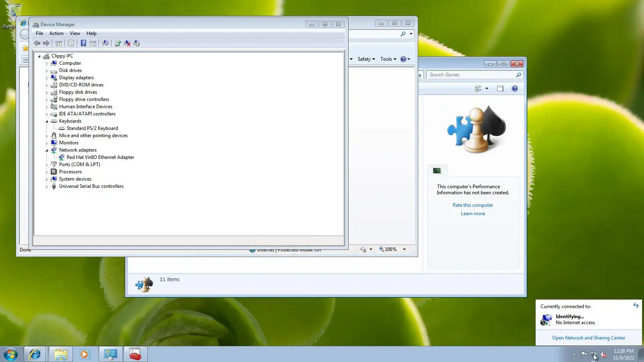The image size is (644, 362).
Task: Click the performance tab icon in Games pane
Action: [437, 171]
